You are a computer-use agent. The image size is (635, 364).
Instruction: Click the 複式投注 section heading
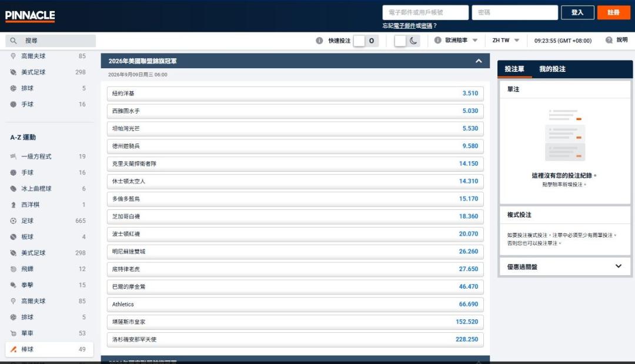coord(519,215)
